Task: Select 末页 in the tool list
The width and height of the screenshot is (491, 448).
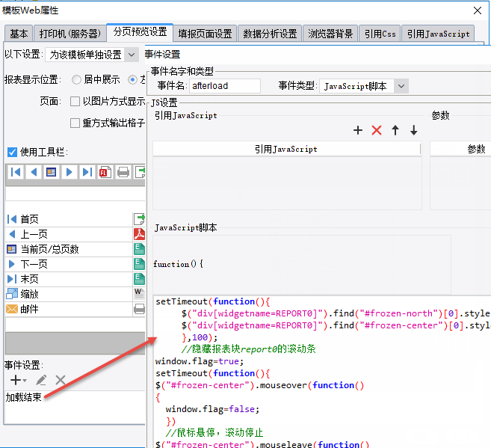Action: point(69,279)
